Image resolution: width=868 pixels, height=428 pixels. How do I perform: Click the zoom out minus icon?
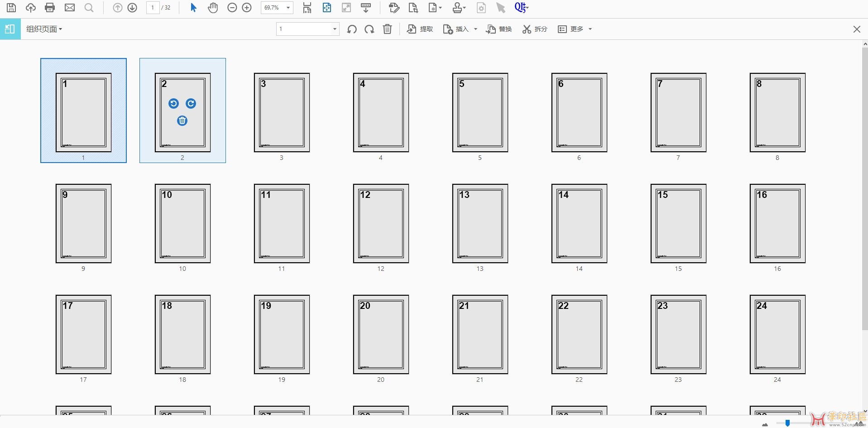click(x=232, y=8)
